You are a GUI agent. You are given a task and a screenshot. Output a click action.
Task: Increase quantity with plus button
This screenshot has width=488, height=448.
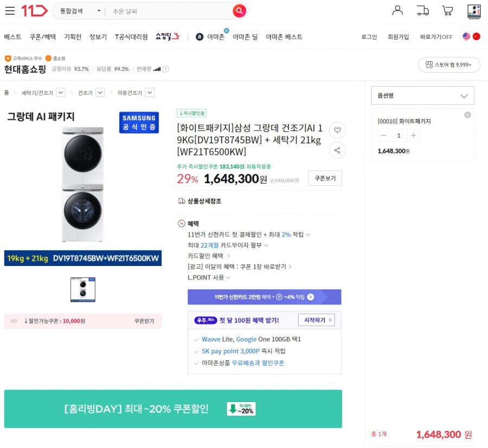pos(413,135)
